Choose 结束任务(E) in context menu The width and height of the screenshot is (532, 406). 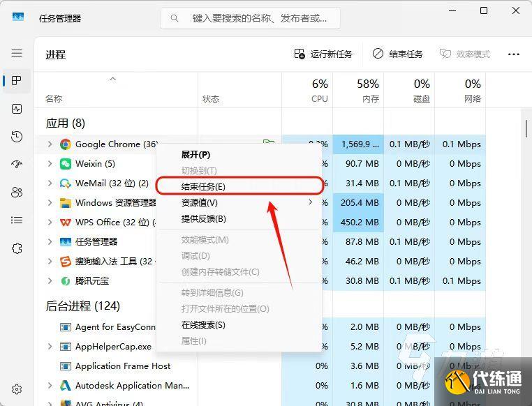[239, 186]
